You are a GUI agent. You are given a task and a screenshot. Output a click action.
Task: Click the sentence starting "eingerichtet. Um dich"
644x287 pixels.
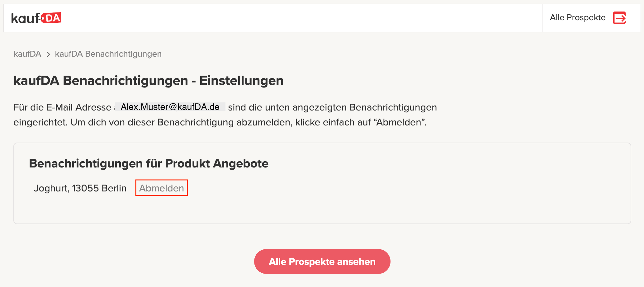click(x=220, y=122)
